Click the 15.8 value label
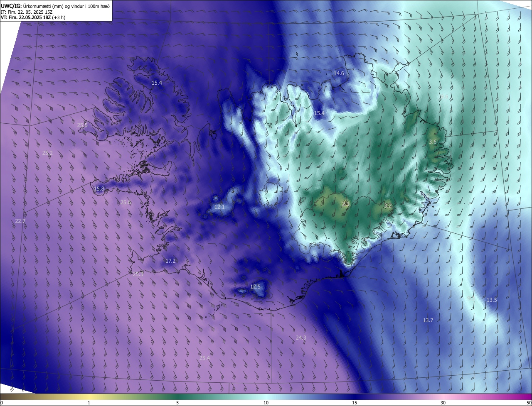 pyautogui.click(x=99, y=188)
